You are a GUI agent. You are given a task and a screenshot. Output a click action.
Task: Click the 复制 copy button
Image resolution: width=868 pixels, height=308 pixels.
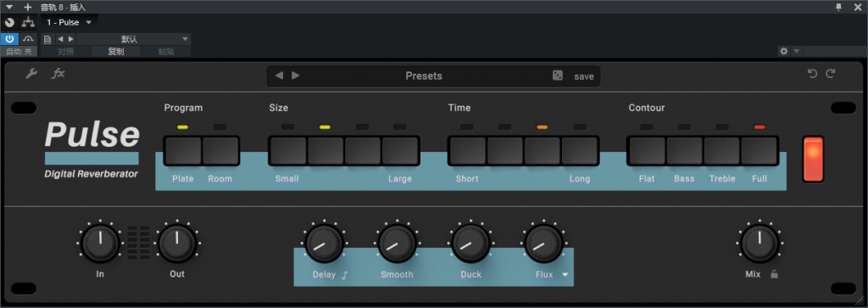pyautogui.click(x=116, y=52)
